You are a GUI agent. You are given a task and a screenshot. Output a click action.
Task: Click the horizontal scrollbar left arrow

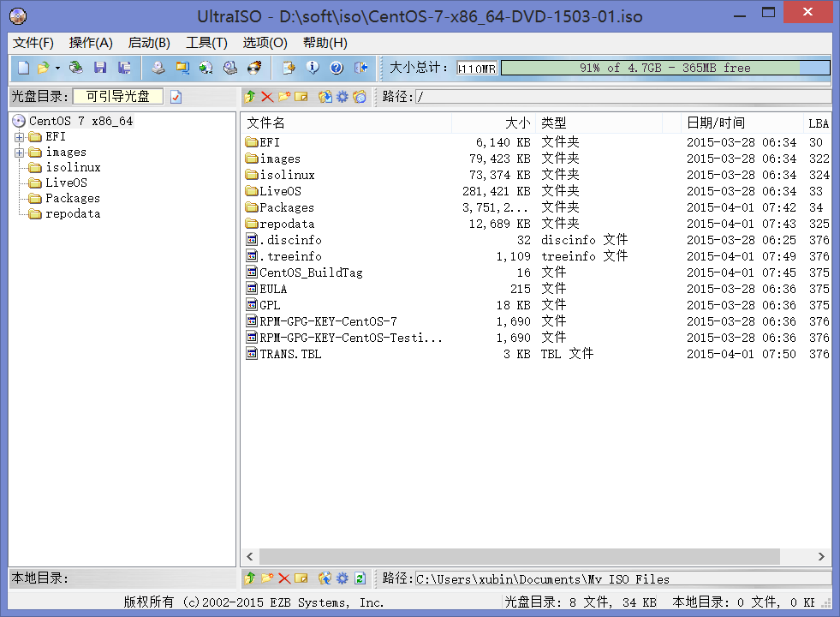tap(250, 556)
